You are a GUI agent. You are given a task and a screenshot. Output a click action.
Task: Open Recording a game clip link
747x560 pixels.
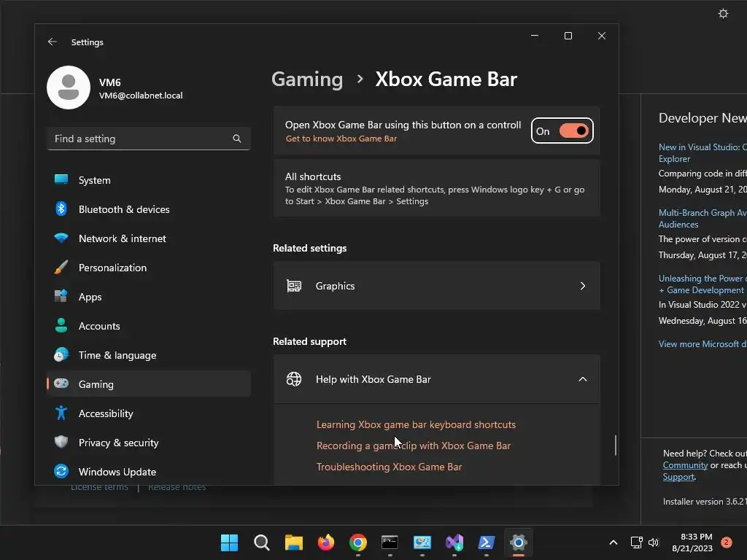click(413, 446)
